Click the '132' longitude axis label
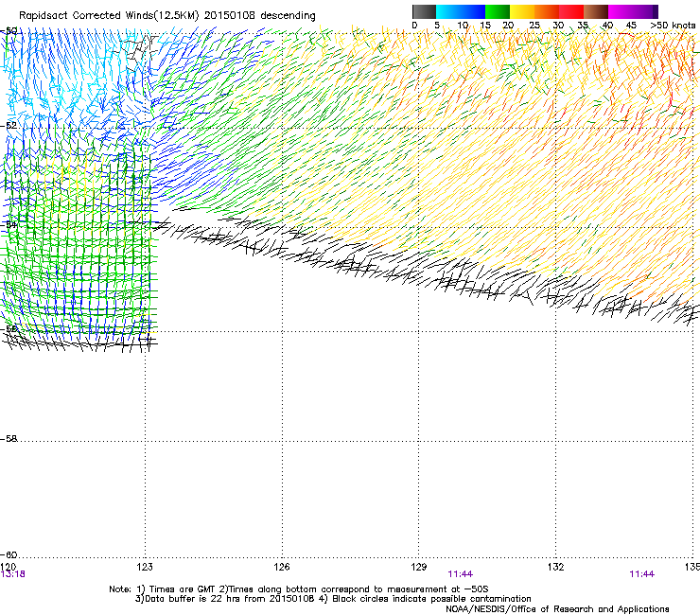This screenshot has height=615, width=700. coord(556,567)
